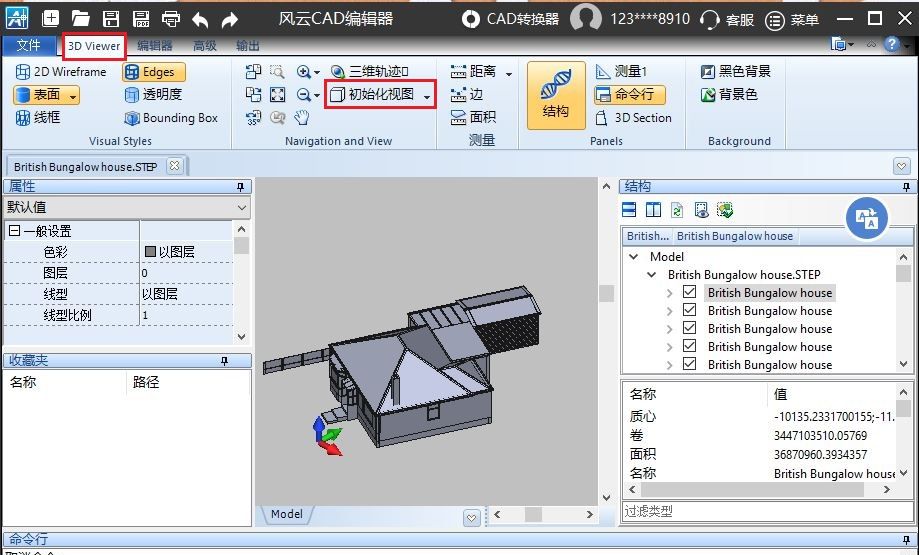Select the 表面 surface style button
The height and width of the screenshot is (555, 919).
tap(40, 94)
